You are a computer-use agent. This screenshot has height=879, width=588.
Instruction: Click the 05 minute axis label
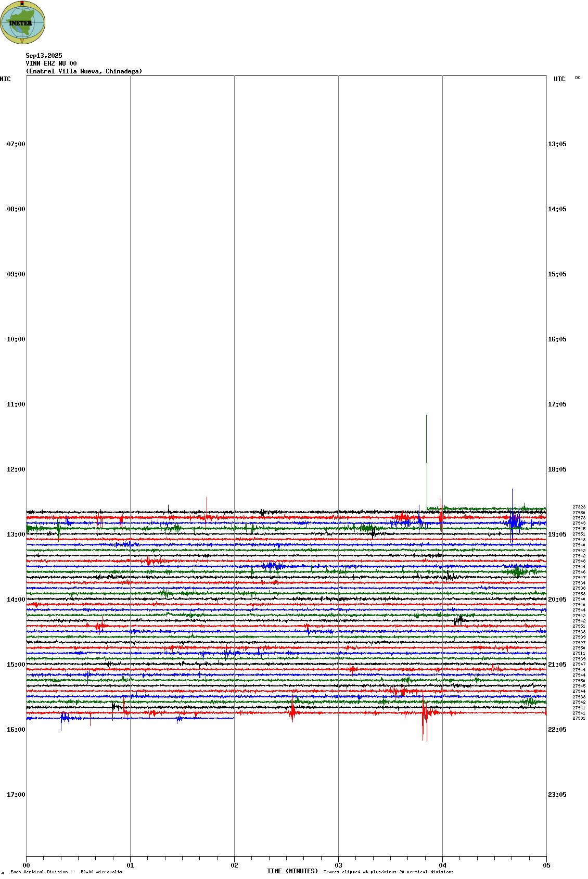coord(546,865)
